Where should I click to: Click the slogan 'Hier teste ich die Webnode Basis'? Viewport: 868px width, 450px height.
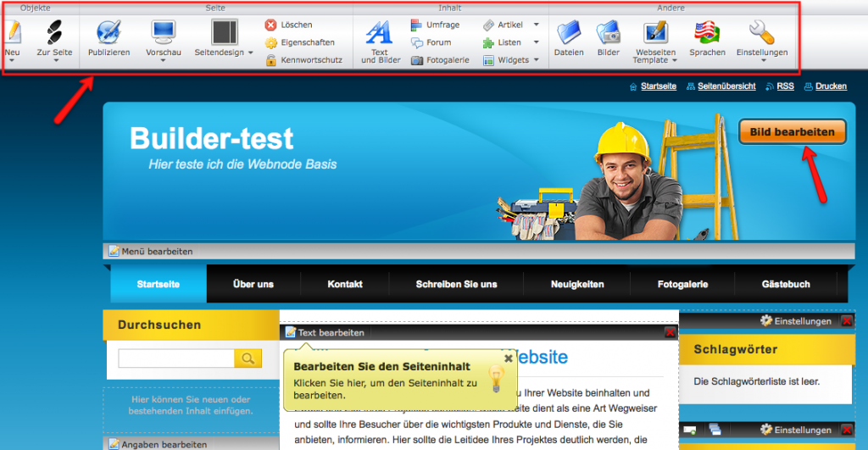click(x=242, y=164)
